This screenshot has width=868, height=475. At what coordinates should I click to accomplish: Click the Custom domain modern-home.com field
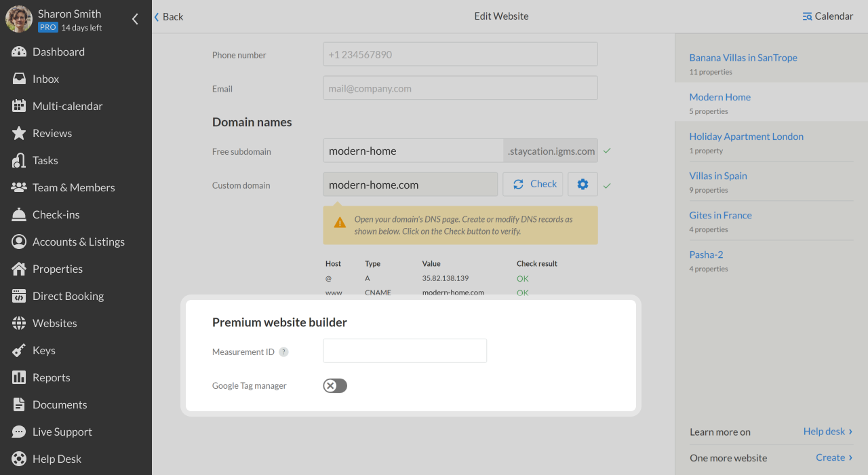tap(410, 185)
